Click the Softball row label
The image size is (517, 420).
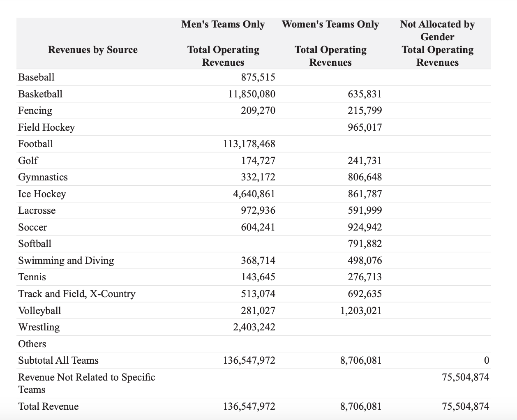[35, 244]
